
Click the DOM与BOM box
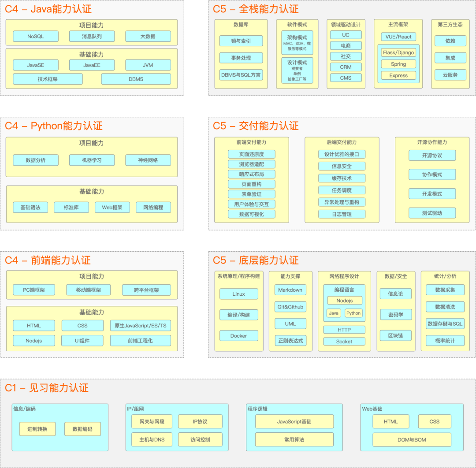click(412, 440)
